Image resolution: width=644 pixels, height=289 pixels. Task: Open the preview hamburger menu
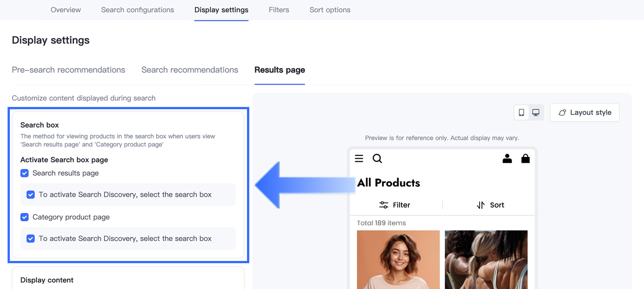359,159
